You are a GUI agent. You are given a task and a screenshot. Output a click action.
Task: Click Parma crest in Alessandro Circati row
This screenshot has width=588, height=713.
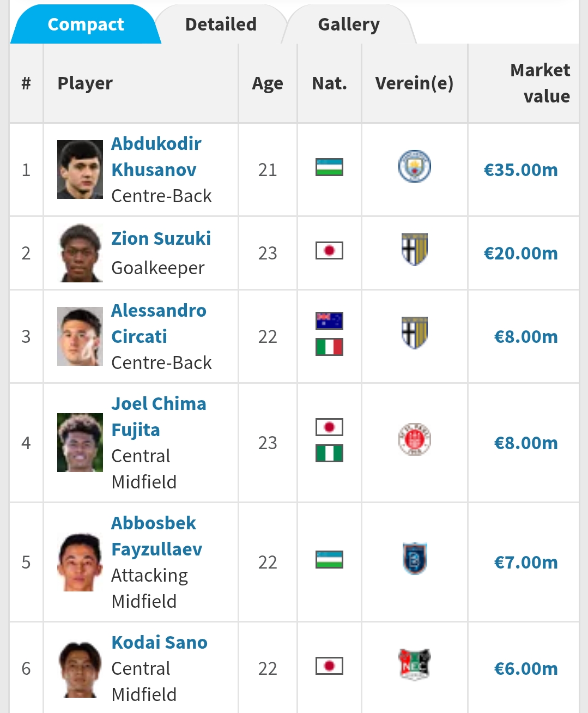(414, 333)
